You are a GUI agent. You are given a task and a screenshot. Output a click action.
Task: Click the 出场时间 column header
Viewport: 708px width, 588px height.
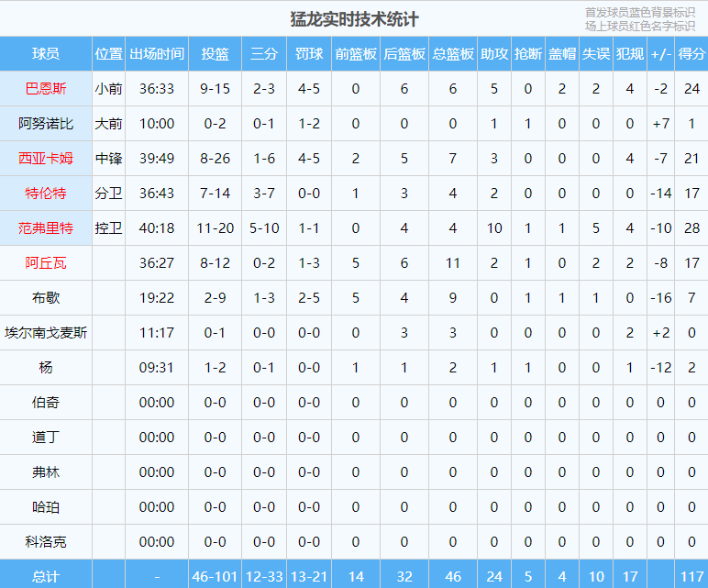(x=157, y=54)
